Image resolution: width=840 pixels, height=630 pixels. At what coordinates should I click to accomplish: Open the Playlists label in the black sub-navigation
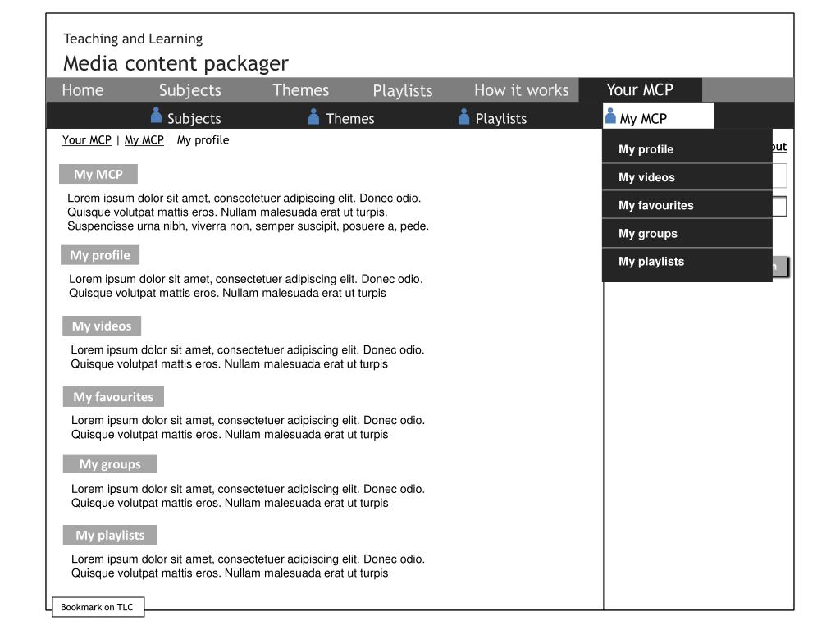(501, 118)
